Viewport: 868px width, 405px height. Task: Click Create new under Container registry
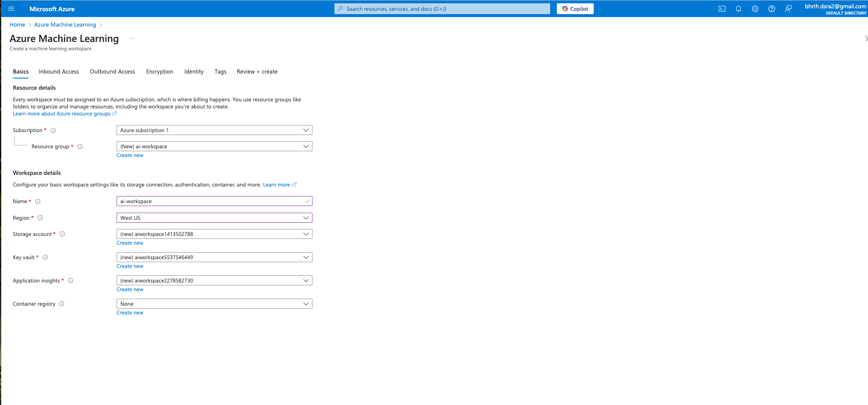click(130, 313)
